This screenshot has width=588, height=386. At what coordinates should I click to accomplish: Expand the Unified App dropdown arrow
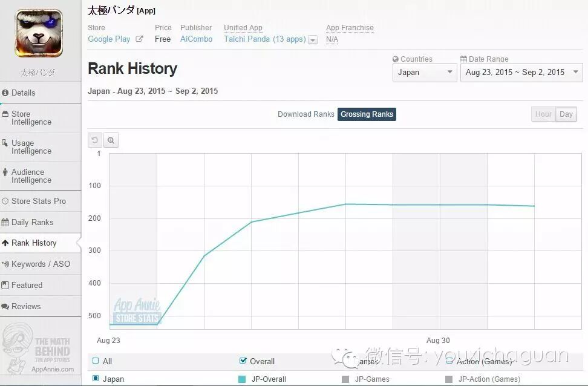tap(312, 40)
